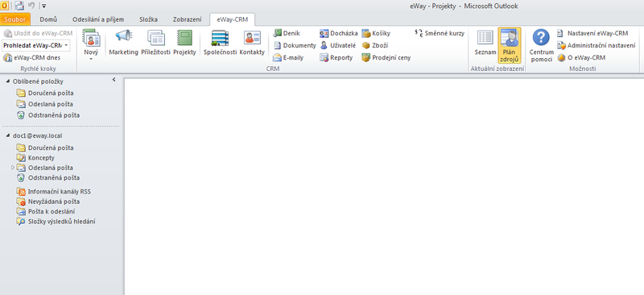Open the Docházka attendance module
Screen dimensions: 644x295
338,33
